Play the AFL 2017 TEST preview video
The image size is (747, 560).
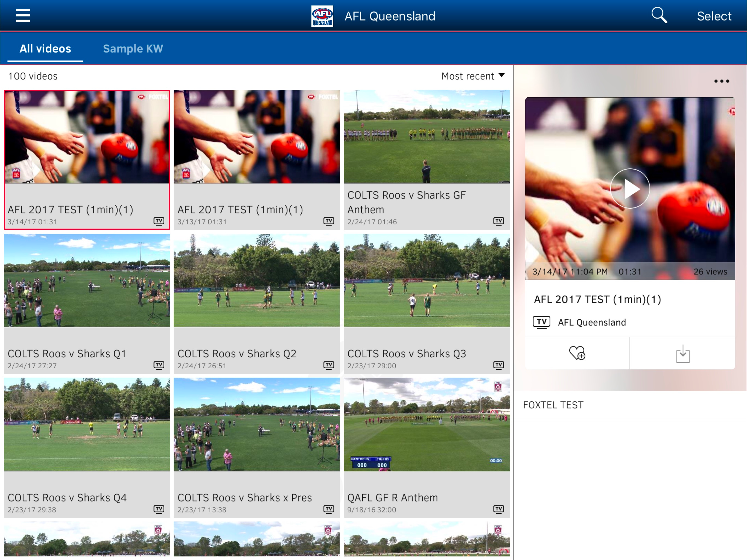tap(630, 188)
